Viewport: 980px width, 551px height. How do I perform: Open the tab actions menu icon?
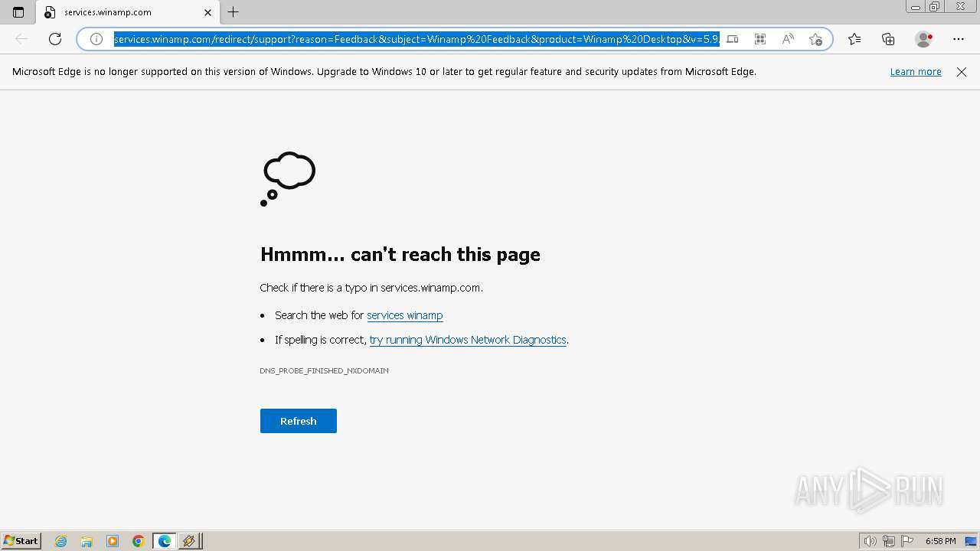coord(18,12)
